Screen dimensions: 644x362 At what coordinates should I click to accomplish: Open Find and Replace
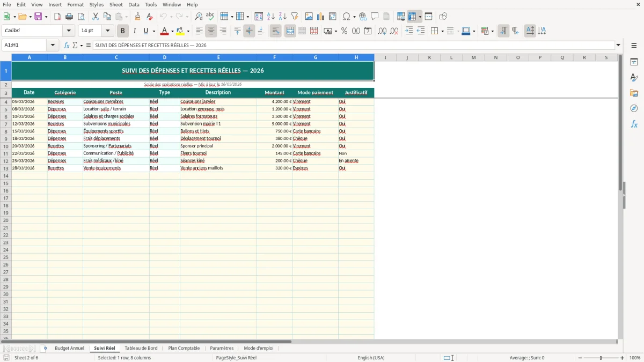(x=199, y=17)
